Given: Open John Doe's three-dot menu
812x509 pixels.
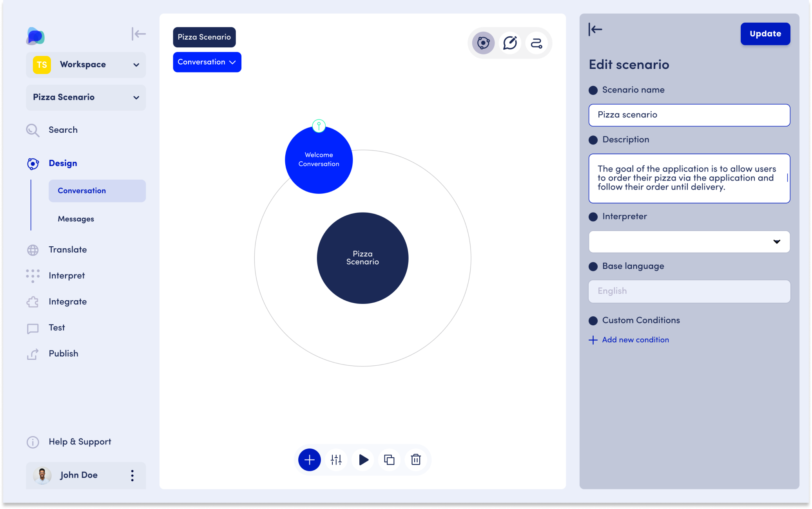Looking at the screenshot, I should (132, 475).
